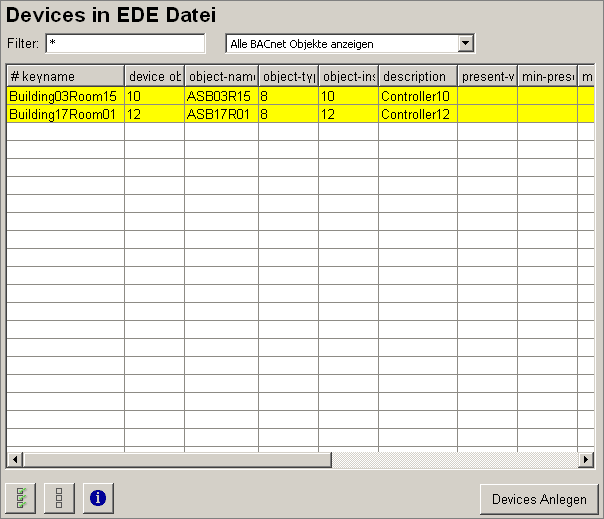Select the Building03Room15 row
Viewport: 604px width, 519px height.
(x=65, y=96)
